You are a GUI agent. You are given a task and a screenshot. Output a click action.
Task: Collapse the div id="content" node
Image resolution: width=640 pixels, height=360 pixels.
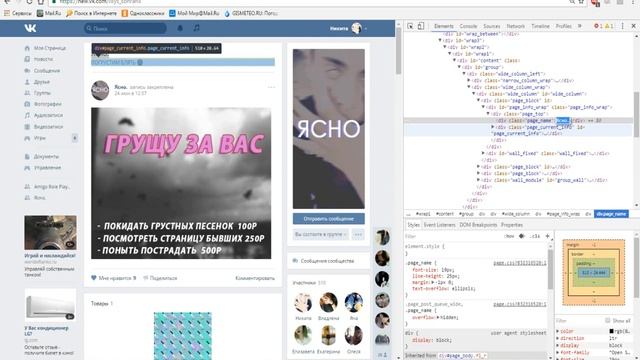pyautogui.click(x=454, y=60)
